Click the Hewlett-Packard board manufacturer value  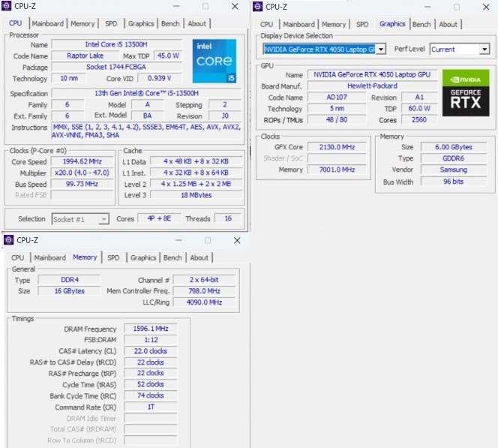372,86
